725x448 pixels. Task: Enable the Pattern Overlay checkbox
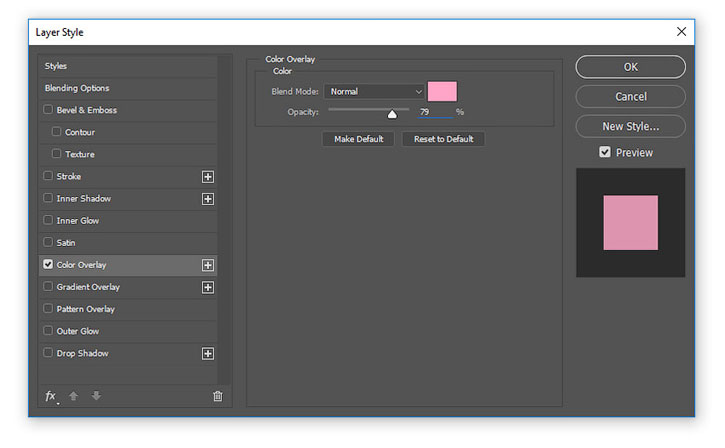click(48, 308)
